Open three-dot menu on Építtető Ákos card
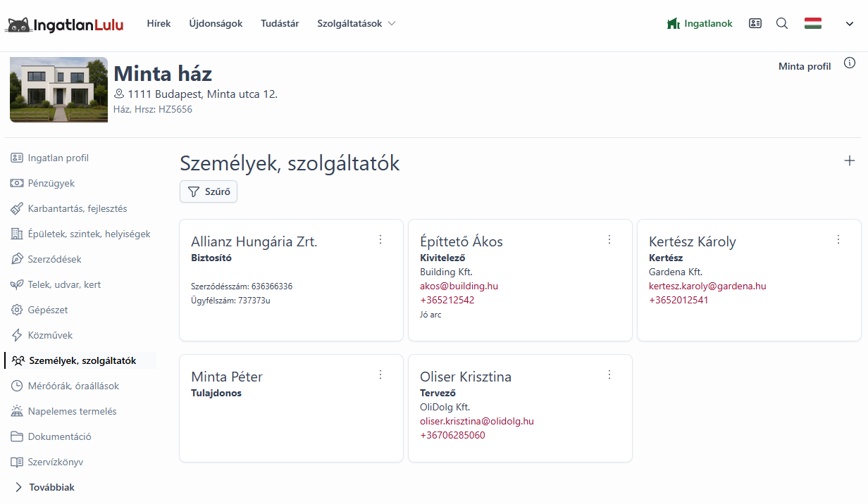This screenshot has height=504, width=868. coord(609,239)
